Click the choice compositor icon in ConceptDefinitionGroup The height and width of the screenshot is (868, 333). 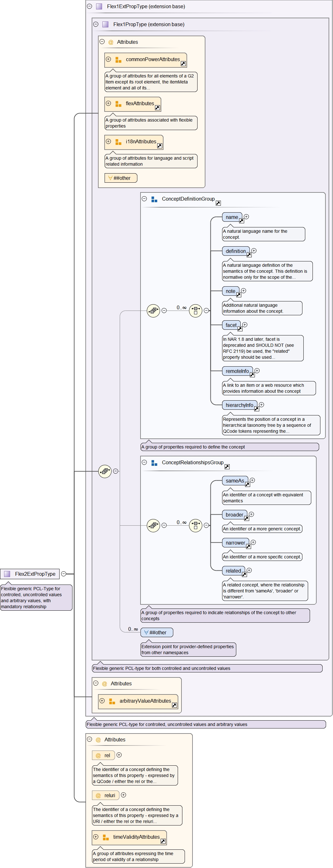click(x=196, y=311)
